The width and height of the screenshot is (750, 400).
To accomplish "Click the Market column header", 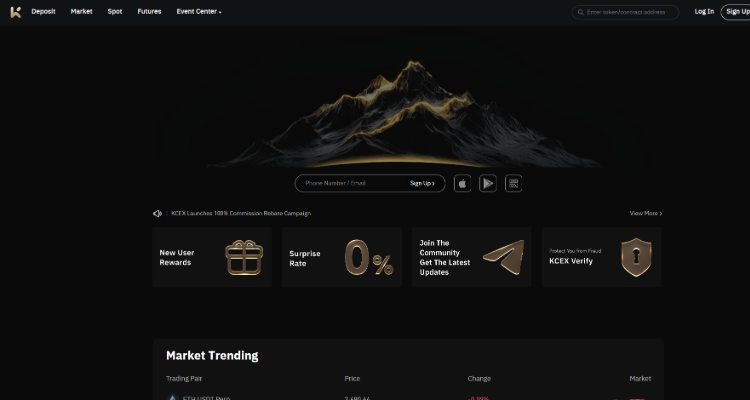I will [640, 378].
